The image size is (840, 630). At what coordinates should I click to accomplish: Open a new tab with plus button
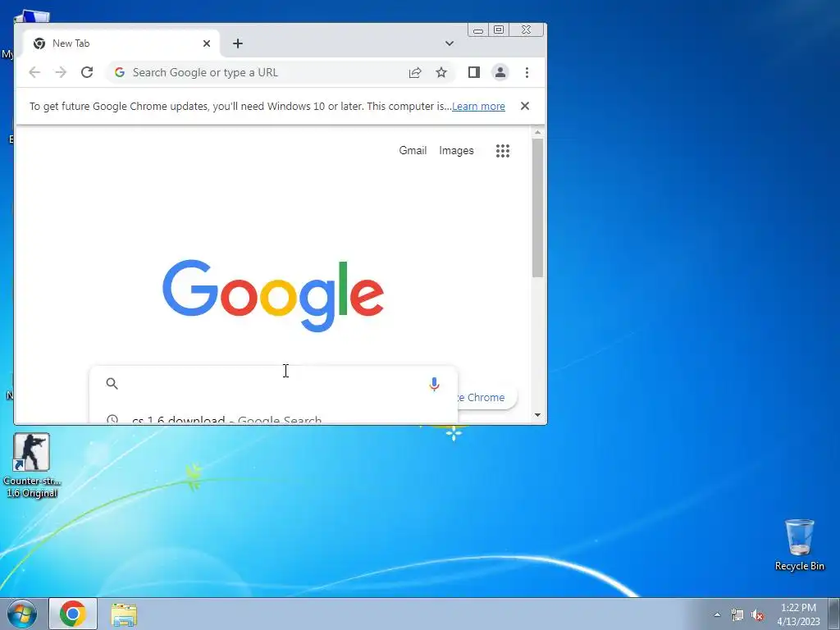[x=238, y=43]
